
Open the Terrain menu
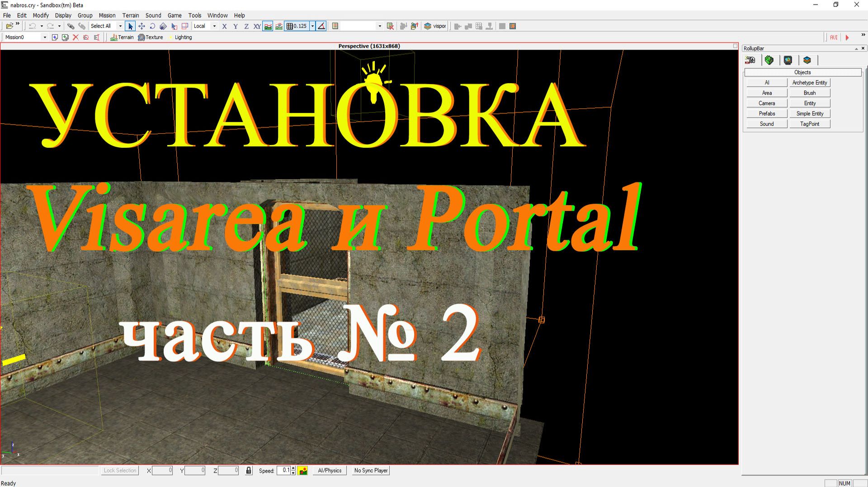click(131, 15)
